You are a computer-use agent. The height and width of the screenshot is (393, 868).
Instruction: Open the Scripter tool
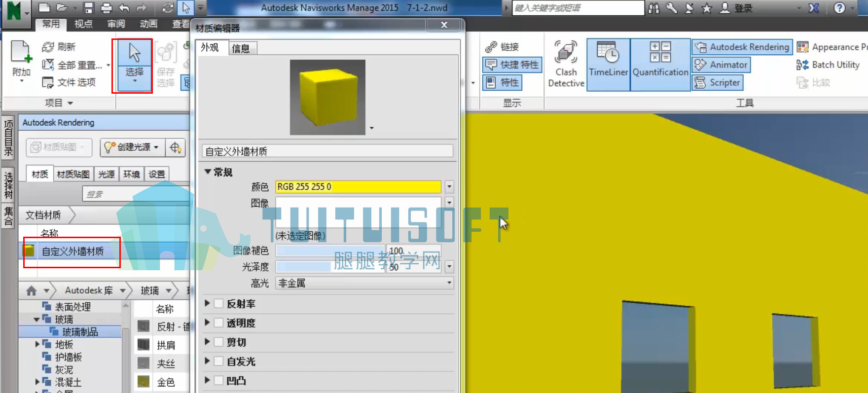718,82
